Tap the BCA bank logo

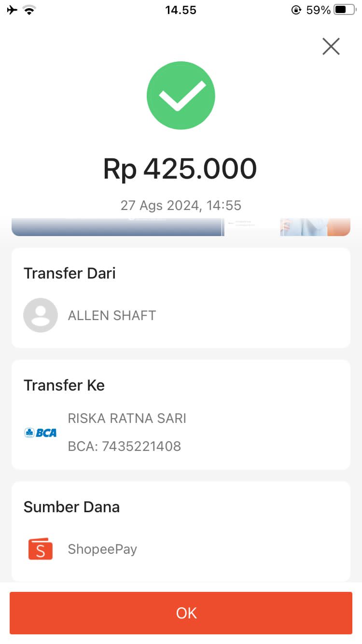pos(41,433)
